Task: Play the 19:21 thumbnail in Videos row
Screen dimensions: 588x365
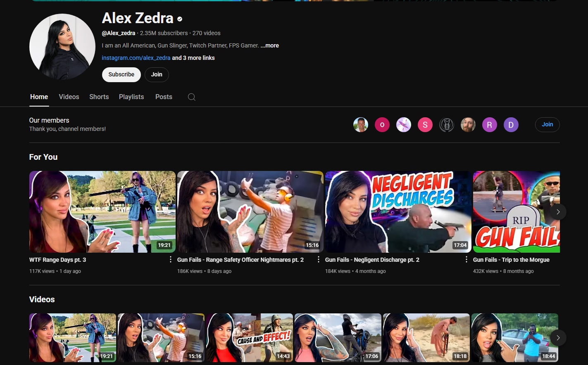Action: [x=73, y=338]
